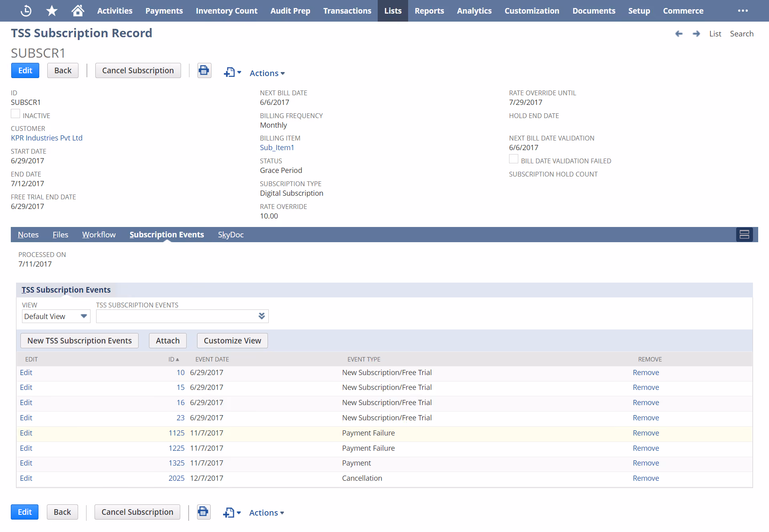Click the bottom print icon

point(203,512)
